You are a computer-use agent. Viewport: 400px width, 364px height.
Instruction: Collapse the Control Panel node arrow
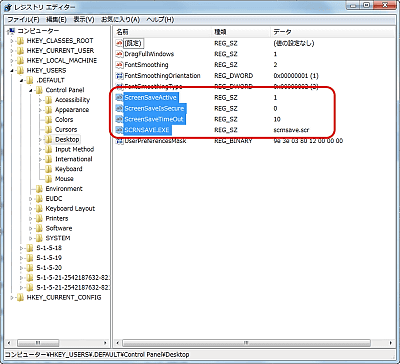point(31,90)
